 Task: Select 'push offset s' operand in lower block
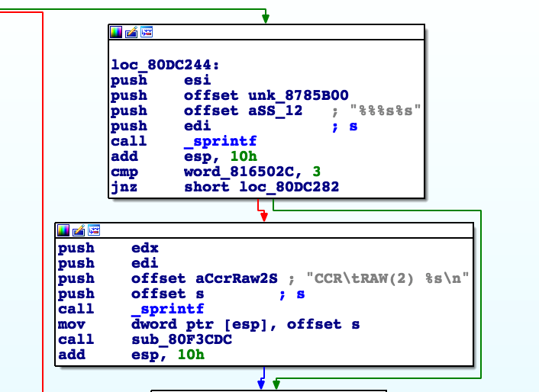(168, 294)
